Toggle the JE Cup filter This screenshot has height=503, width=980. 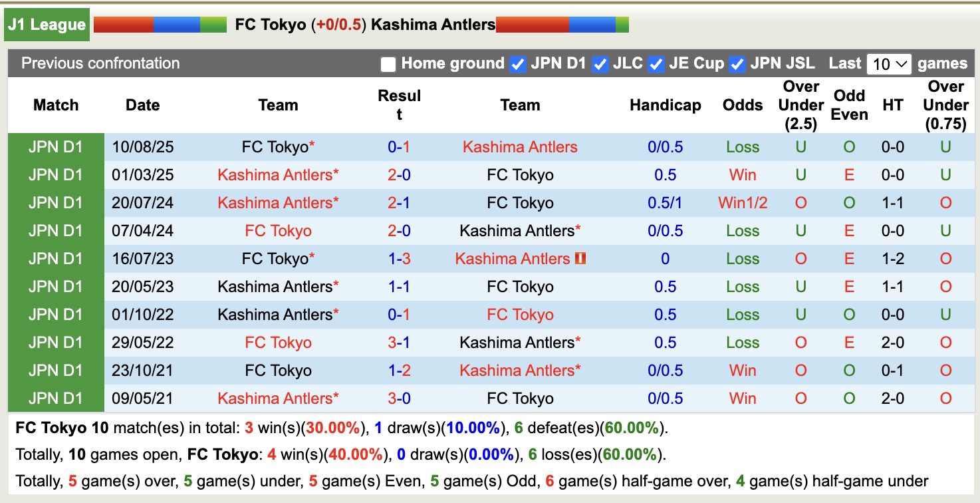(x=656, y=64)
